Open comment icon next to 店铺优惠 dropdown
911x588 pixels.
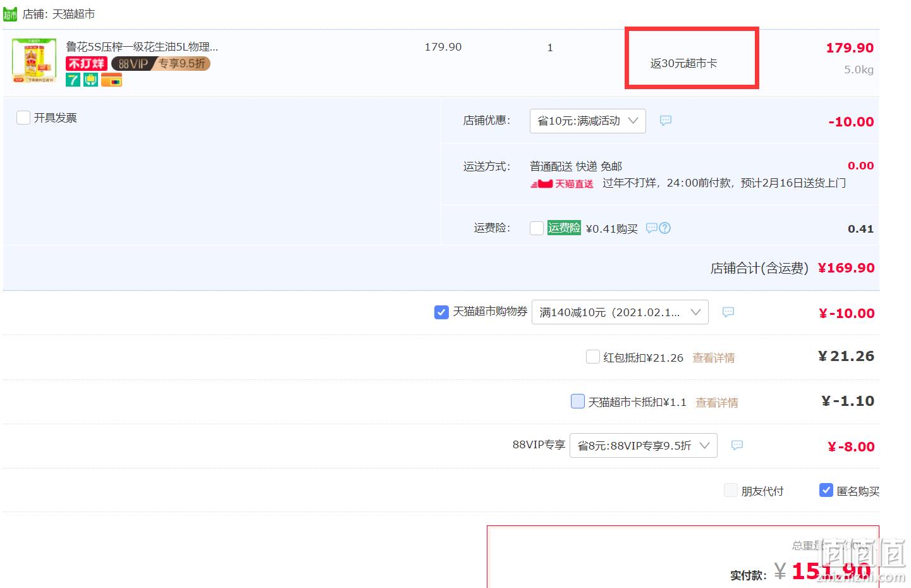666,120
